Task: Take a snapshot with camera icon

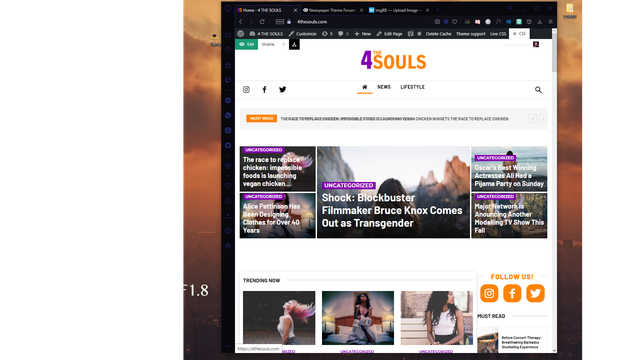Action: click(x=437, y=22)
